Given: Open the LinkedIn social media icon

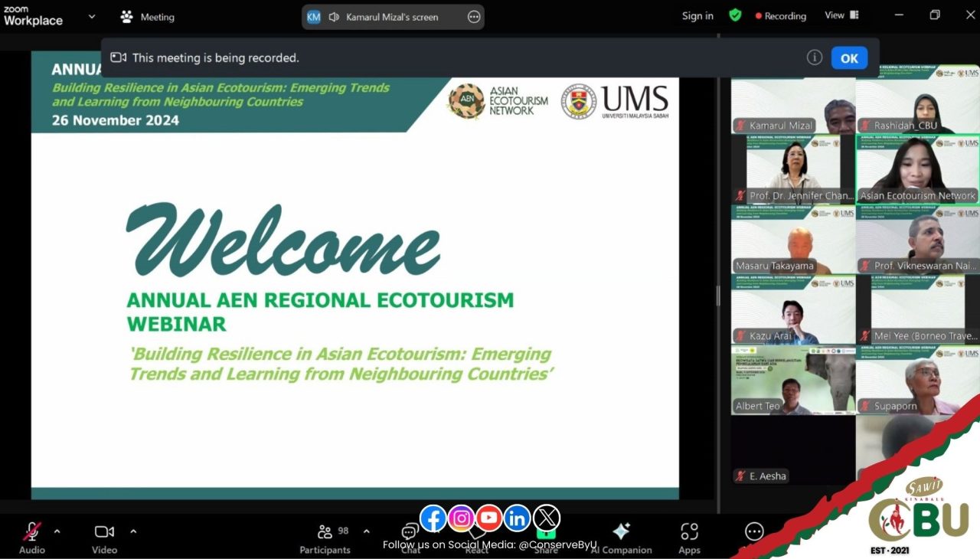Looking at the screenshot, I should click(x=518, y=518).
